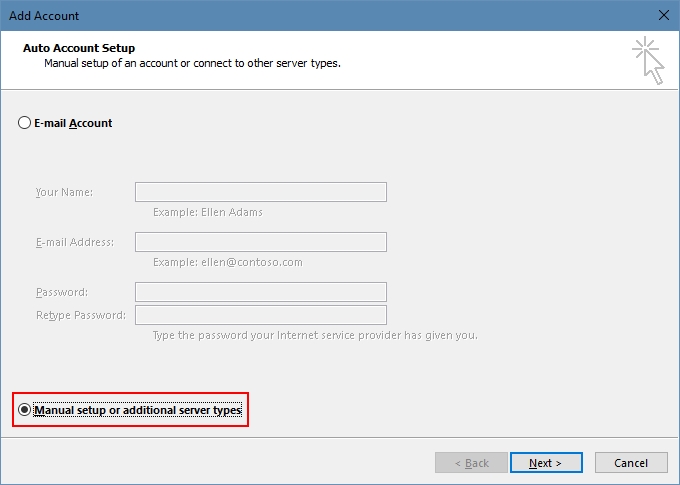Viewport: 680px width, 485px height.
Task: Click the 'Retype Password:' label
Action: coord(80,315)
